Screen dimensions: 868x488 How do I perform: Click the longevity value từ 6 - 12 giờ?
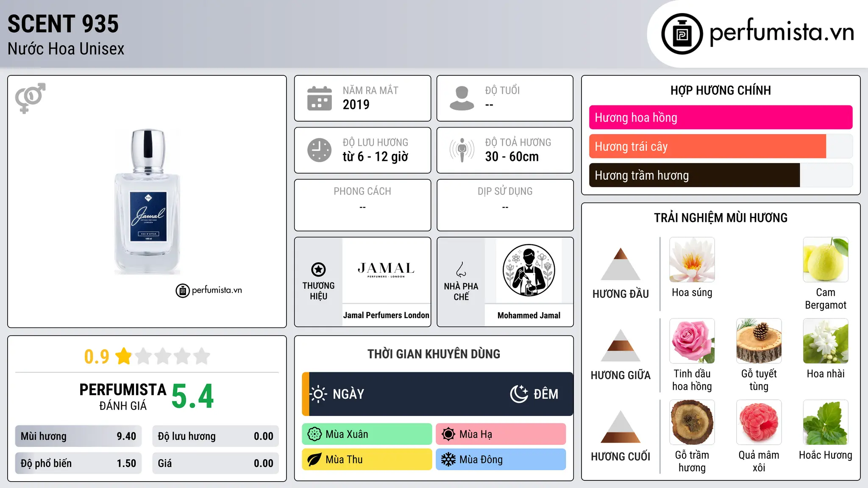[375, 157]
